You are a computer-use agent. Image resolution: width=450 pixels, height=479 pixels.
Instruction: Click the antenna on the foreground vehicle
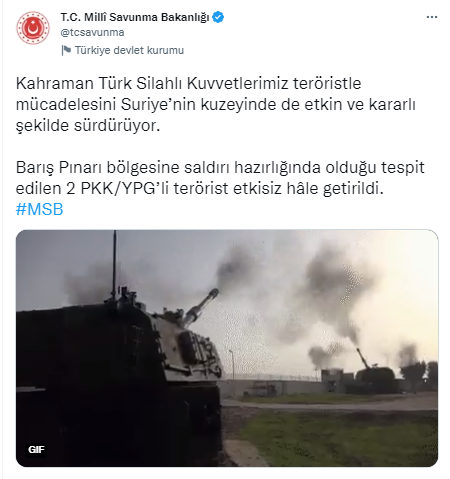114,263
